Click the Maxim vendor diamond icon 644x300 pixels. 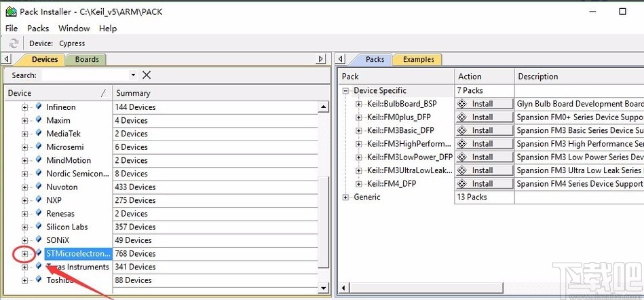coord(39,119)
